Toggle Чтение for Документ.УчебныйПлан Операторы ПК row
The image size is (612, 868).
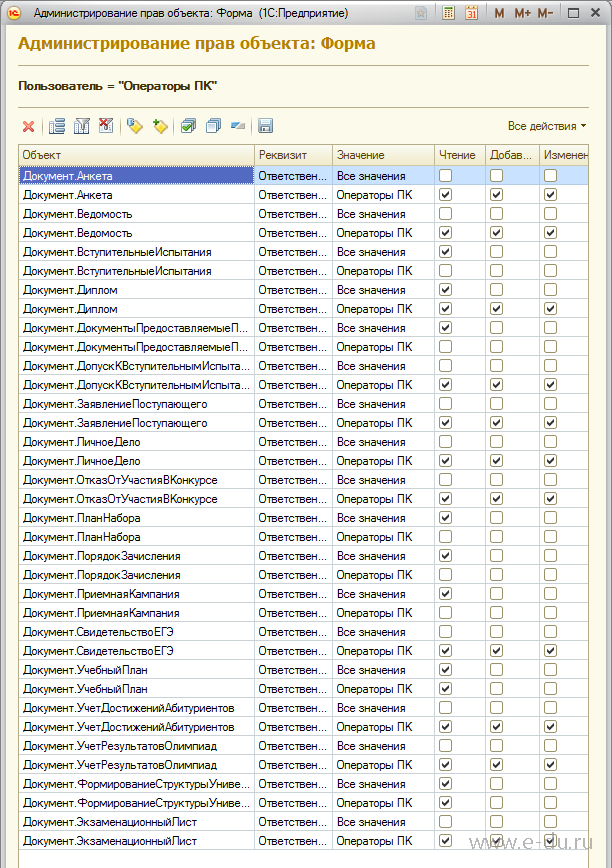(445, 689)
